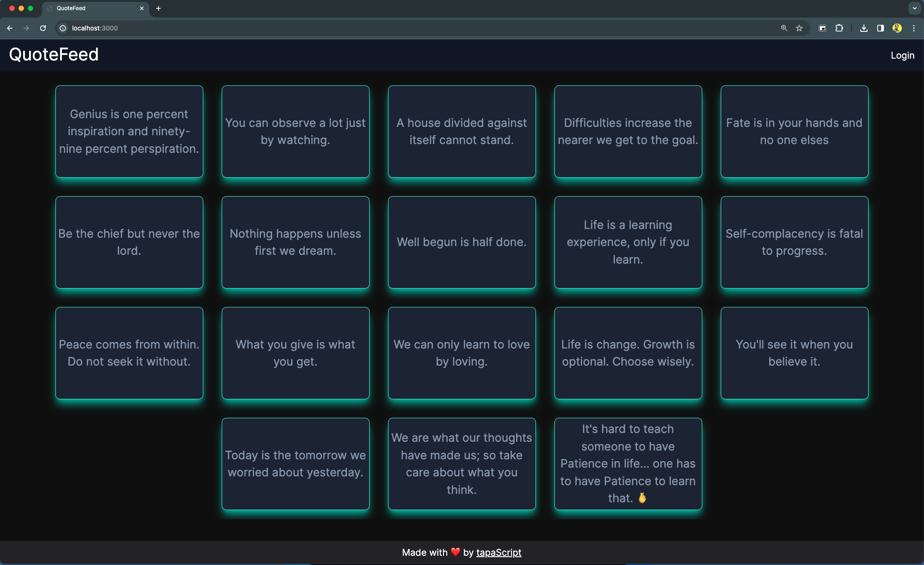Toggle the browser side panel icon
Image resolution: width=924 pixels, height=565 pixels.
point(880,28)
